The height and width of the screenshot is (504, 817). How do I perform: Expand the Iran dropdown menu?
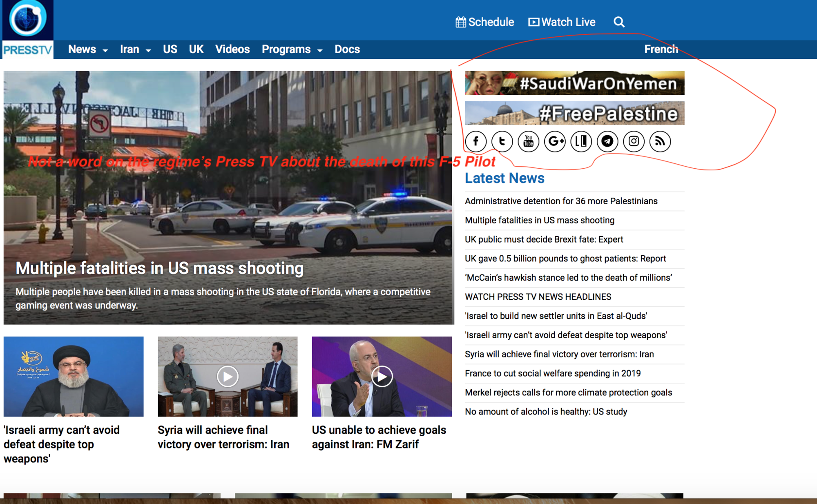[x=135, y=49]
